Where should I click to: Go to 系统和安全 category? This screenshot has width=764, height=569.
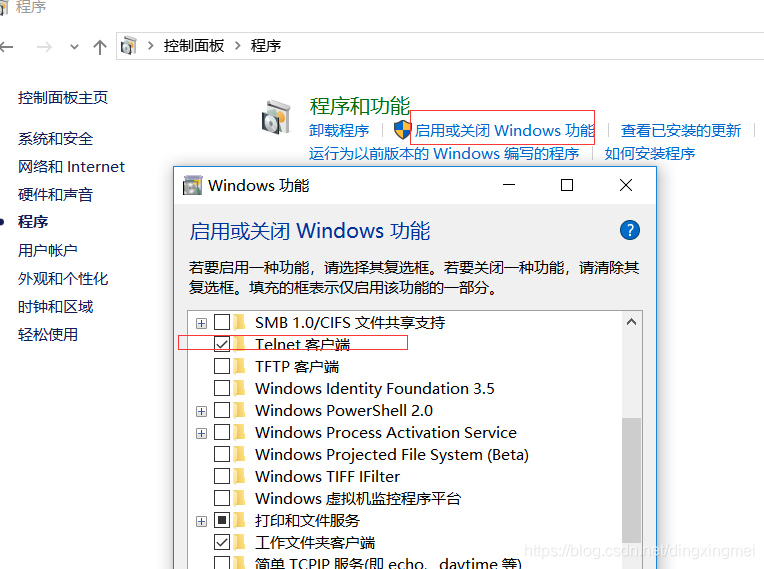click(55, 139)
